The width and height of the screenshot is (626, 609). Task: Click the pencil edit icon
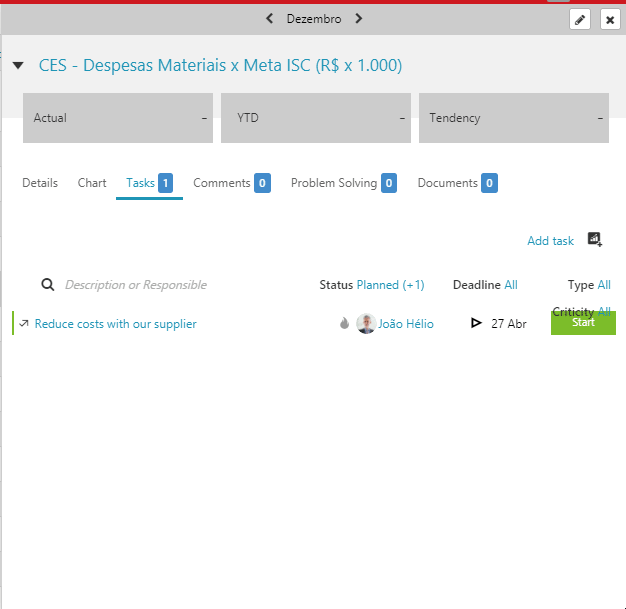[x=580, y=19]
